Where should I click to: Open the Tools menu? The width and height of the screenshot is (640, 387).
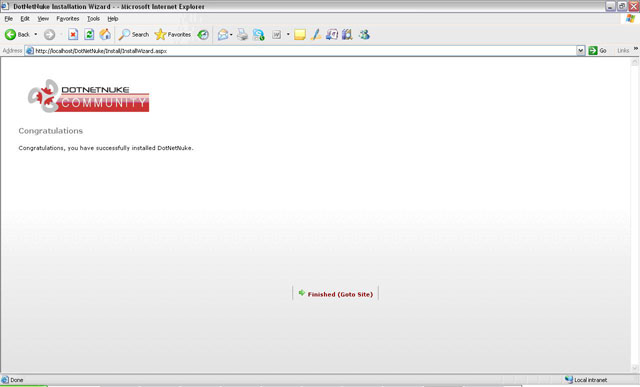[93, 19]
